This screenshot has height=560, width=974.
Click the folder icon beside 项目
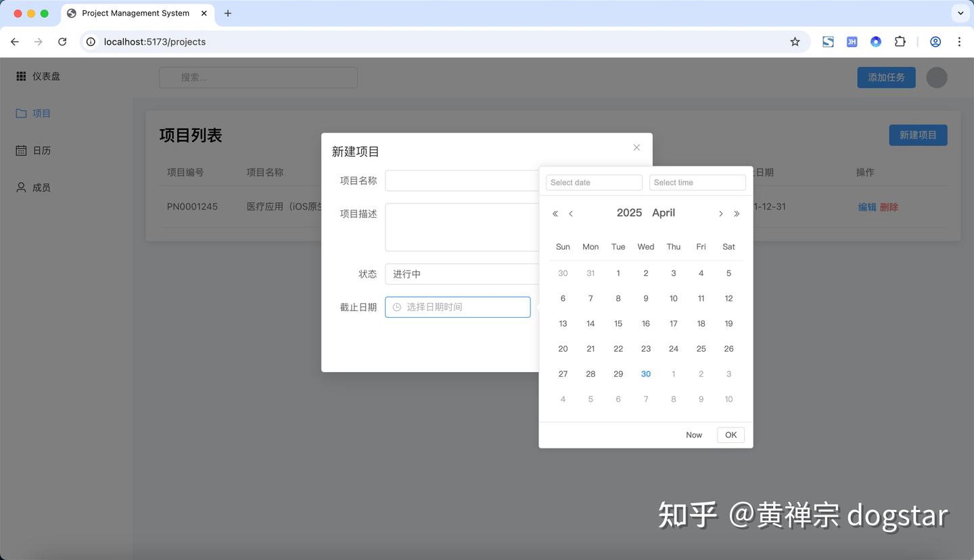21,113
